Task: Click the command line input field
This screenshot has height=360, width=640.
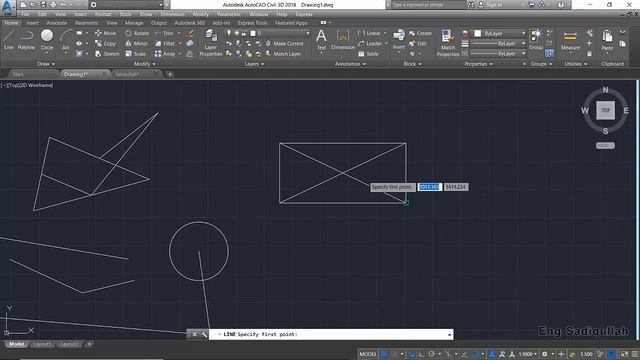Action: click(331, 334)
